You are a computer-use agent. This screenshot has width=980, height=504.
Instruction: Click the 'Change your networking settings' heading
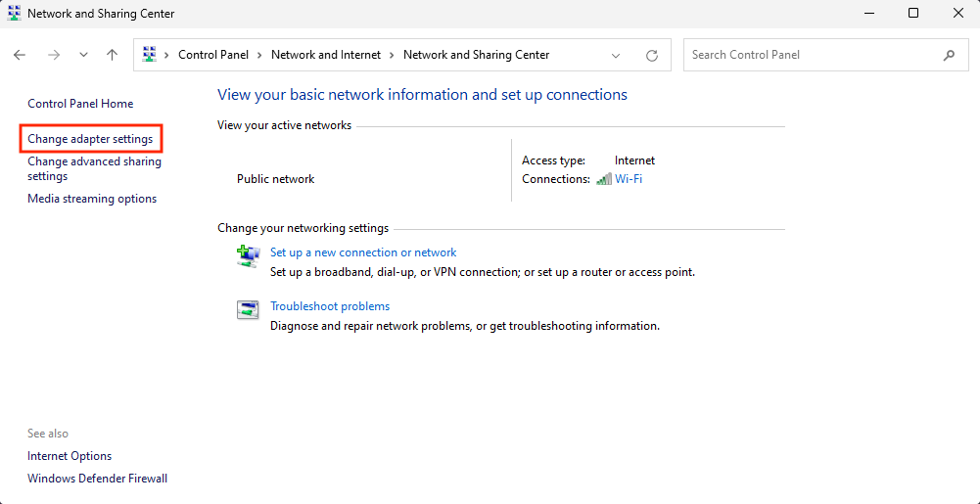click(303, 228)
